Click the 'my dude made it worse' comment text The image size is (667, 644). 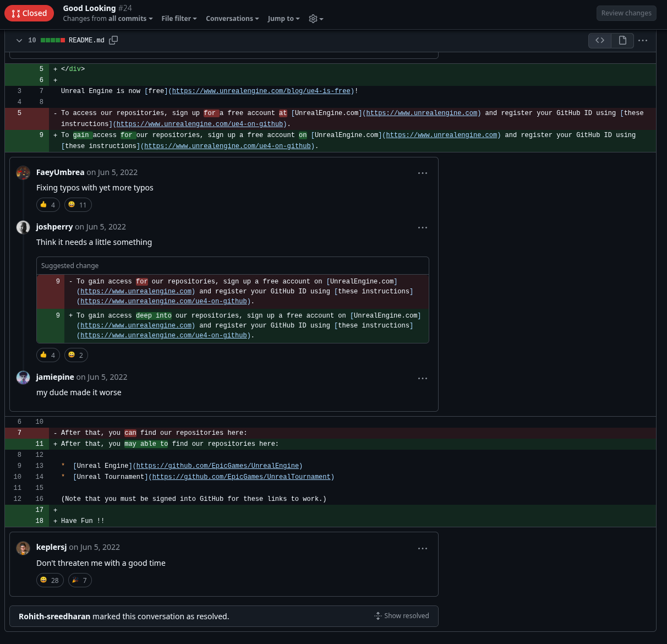[x=79, y=392]
